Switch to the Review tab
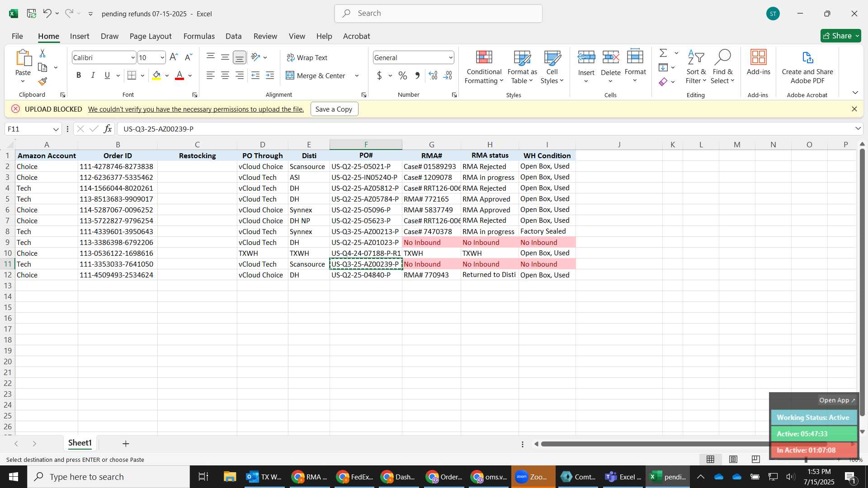 click(265, 36)
